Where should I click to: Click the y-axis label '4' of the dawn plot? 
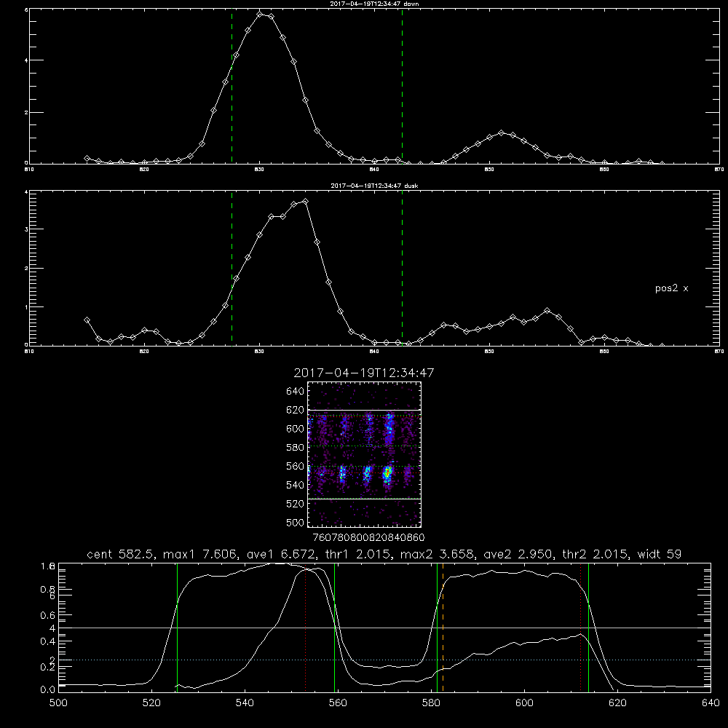pyautogui.click(x=26, y=60)
